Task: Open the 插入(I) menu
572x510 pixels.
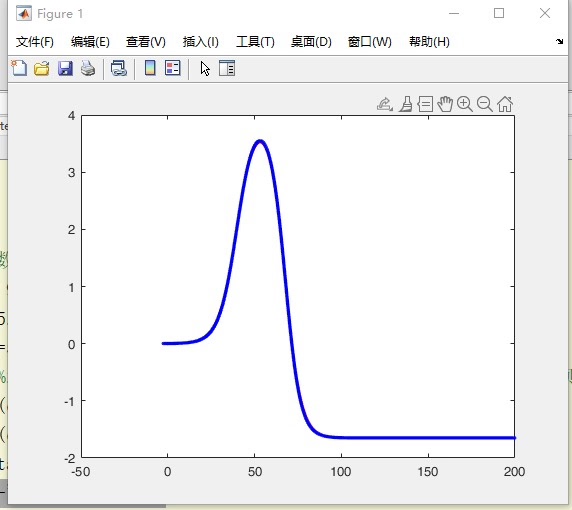Action: [x=201, y=42]
